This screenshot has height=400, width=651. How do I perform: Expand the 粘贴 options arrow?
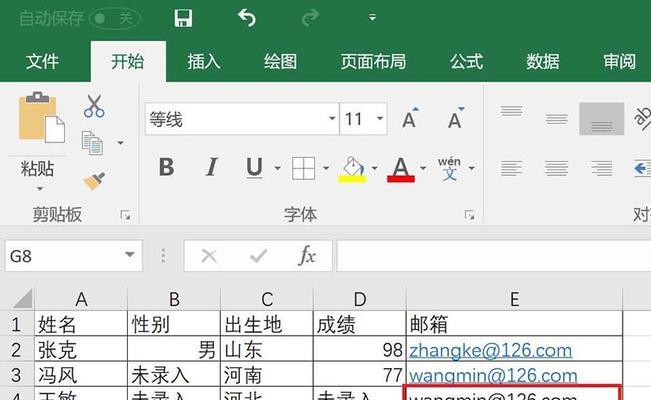pos(39,189)
